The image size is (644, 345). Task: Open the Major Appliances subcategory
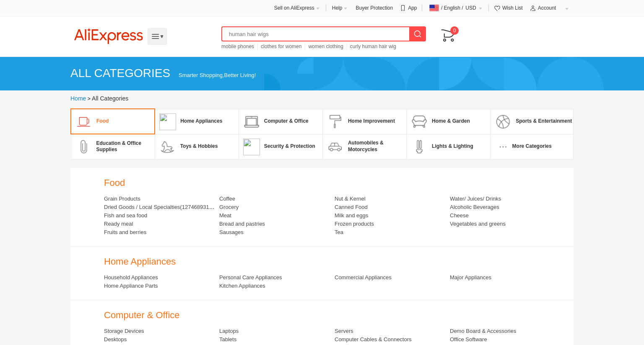pyautogui.click(x=470, y=278)
